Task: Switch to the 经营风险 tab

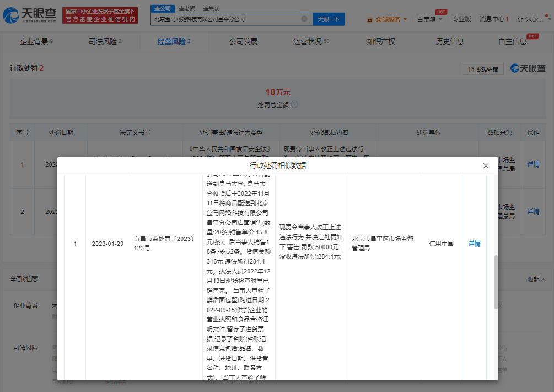Action: point(174,41)
